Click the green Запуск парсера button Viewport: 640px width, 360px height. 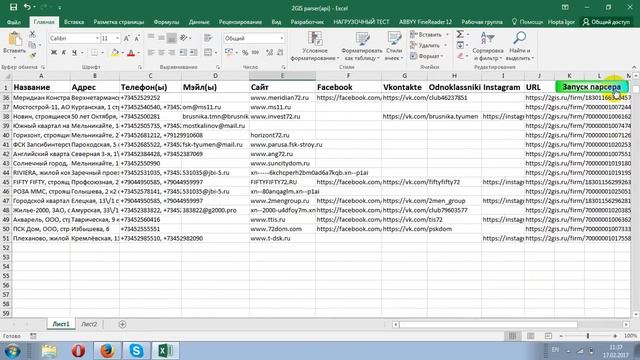(592, 87)
